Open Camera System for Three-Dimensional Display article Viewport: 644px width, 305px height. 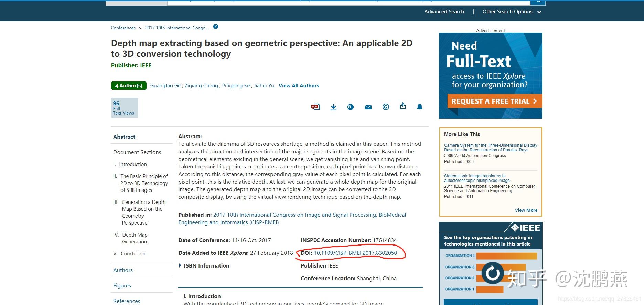491,148
